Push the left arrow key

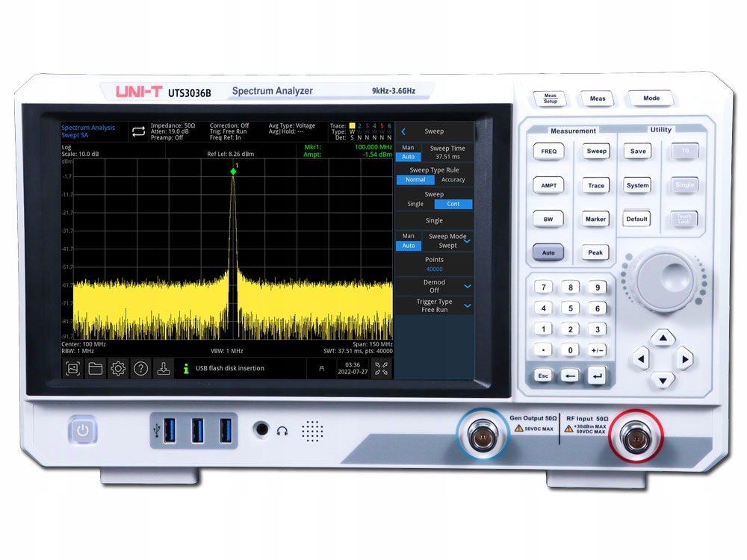point(641,359)
